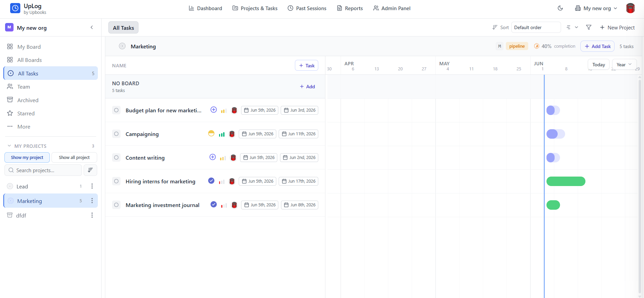Click assignee avatar on Budget plan task

pos(234,110)
